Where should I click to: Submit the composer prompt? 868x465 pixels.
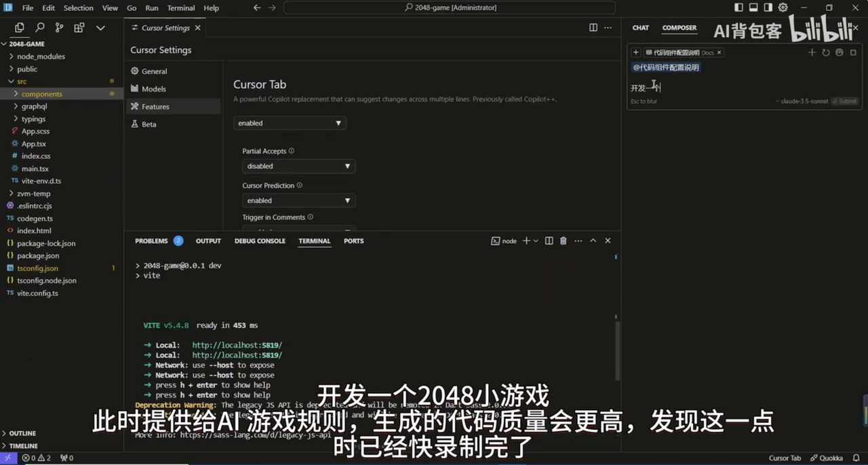click(845, 101)
